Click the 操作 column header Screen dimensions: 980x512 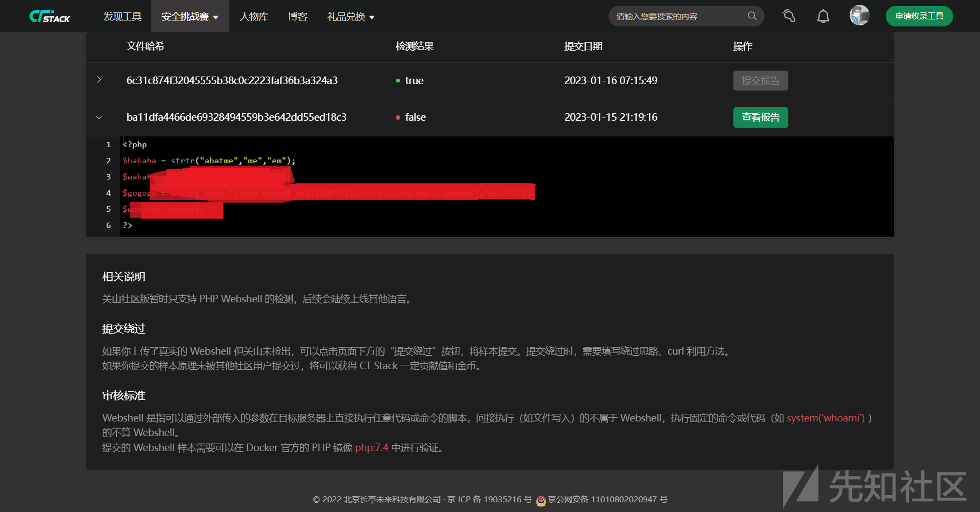coord(743,46)
